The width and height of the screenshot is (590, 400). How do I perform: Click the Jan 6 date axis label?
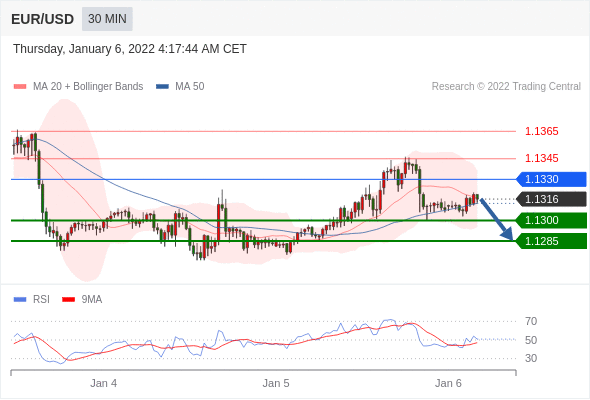448,383
